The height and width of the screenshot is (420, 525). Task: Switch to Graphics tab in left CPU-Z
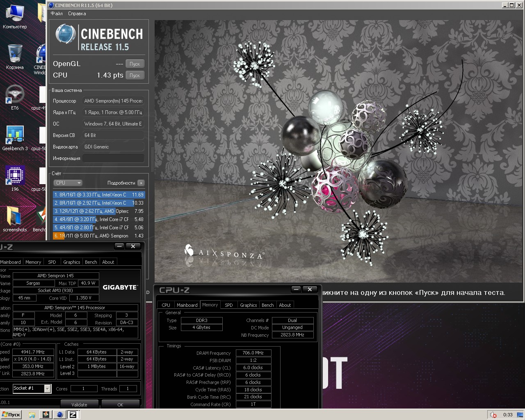pyautogui.click(x=72, y=262)
